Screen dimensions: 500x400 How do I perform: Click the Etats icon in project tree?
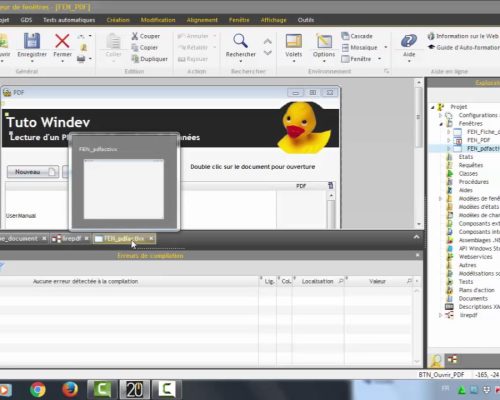coord(450,157)
